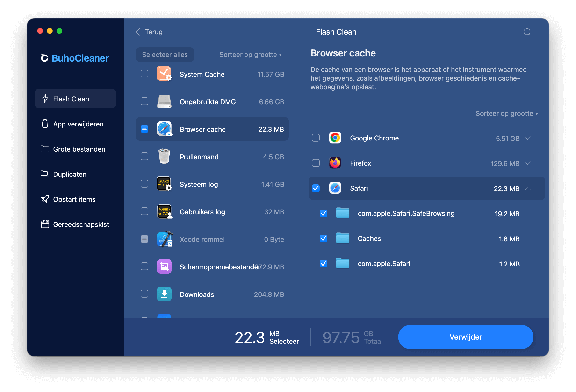Check the Downloads checkbox
This screenshot has height=392, width=576.
click(x=144, y=294)
